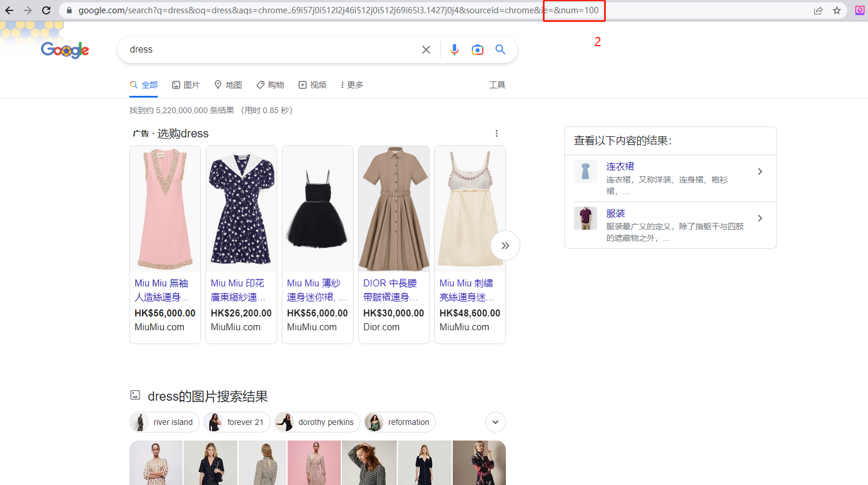Switch to the 购物 search tab
Viewport: 868px width, 485px height.
(270, 84)
